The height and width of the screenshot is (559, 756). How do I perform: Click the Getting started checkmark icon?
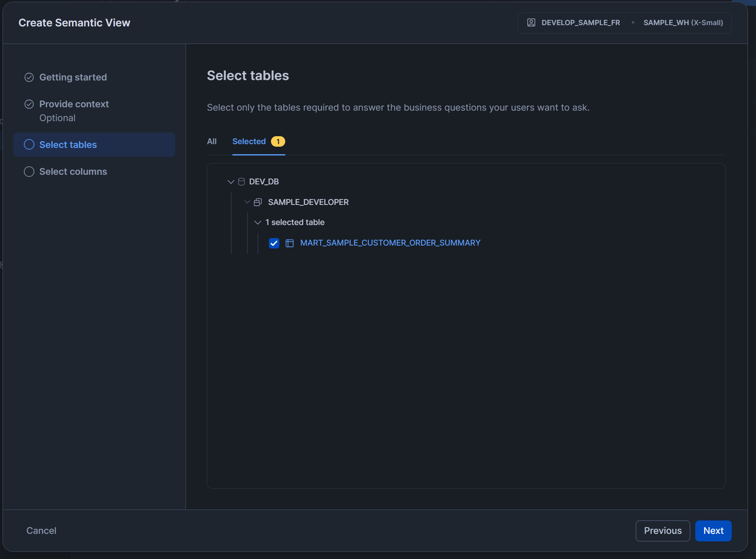pyautogui.click(x=29, y=77)
